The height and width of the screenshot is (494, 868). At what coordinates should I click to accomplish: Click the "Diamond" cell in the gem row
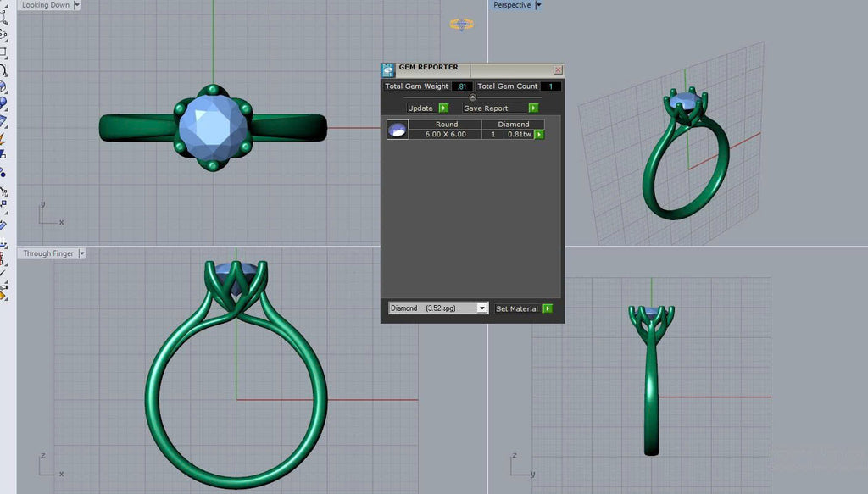[x=513, y=125]
